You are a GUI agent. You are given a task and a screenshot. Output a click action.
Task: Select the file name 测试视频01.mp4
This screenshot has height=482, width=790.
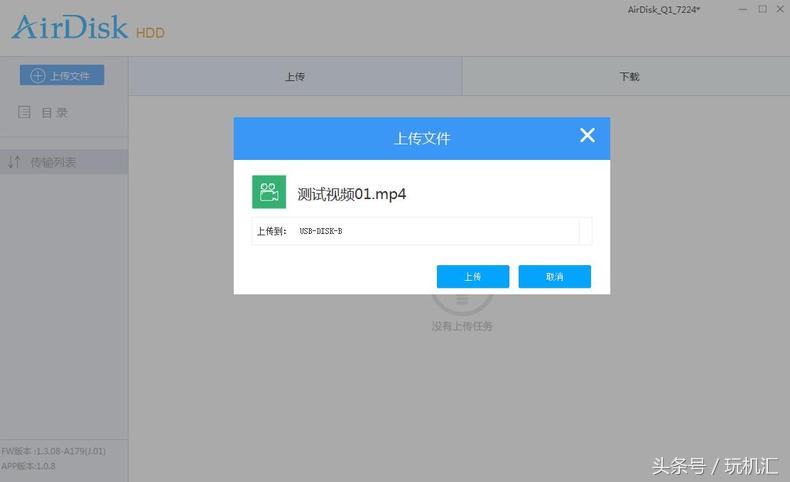tap(352, 194)
